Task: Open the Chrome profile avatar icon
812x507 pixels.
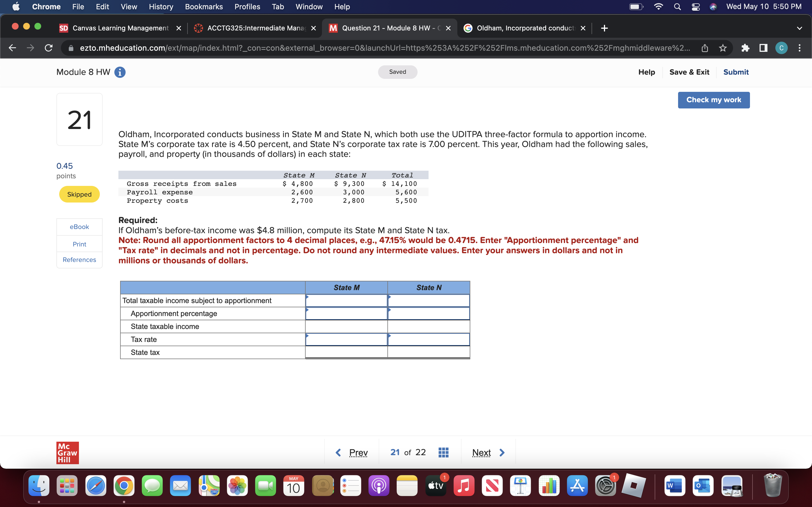Action: click(781, 48)
